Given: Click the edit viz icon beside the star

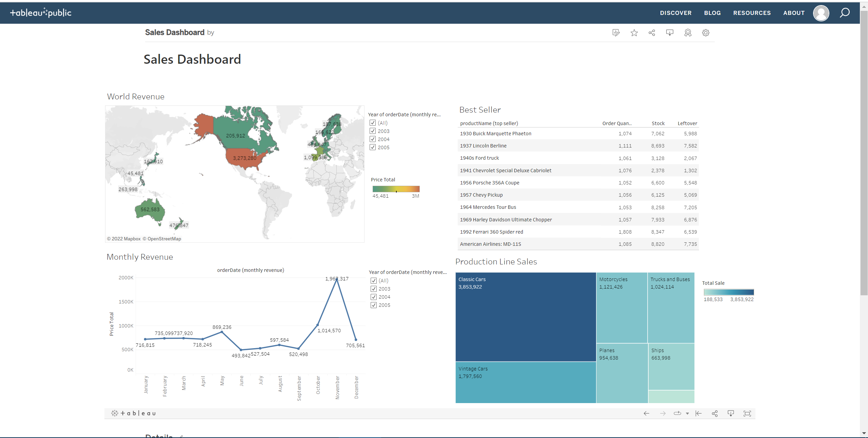Looking at the screenshot, I should coord(616,33).
